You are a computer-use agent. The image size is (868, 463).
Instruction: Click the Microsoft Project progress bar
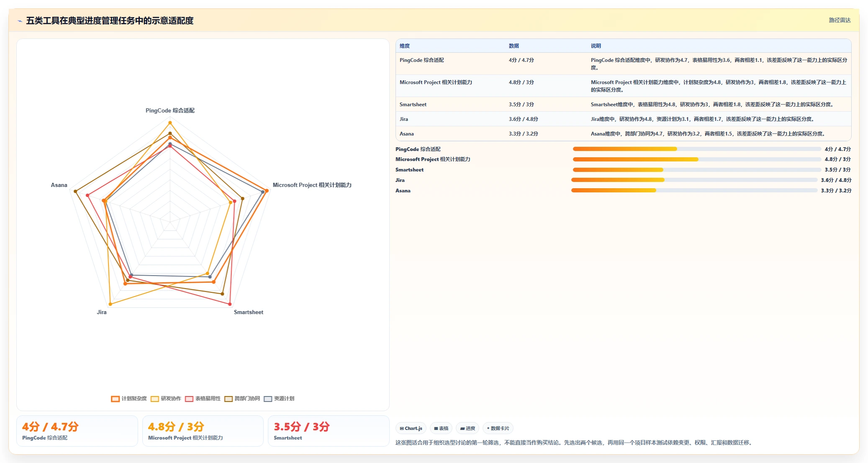(697, 159)
